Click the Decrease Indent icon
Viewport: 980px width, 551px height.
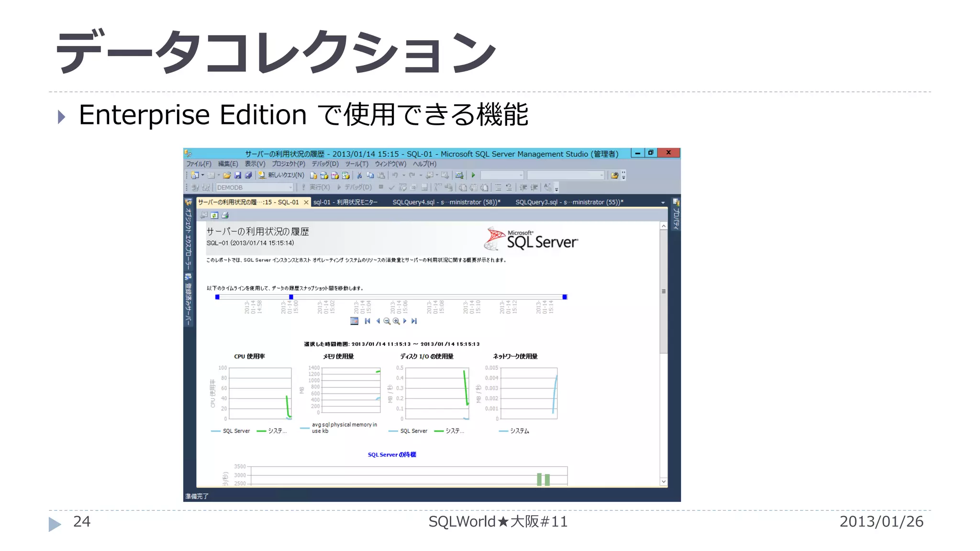click(x=523, y=187)
